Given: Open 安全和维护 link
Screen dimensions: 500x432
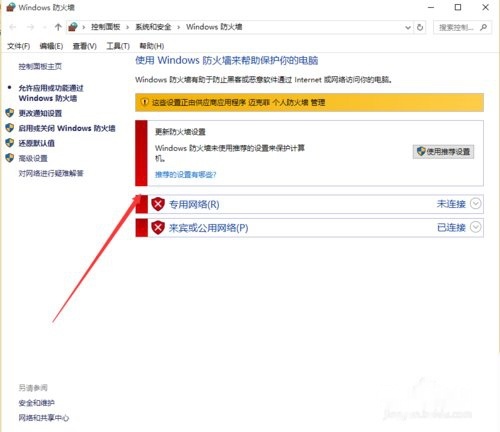Looking at the screenshot, I should (x=37, y=403).
